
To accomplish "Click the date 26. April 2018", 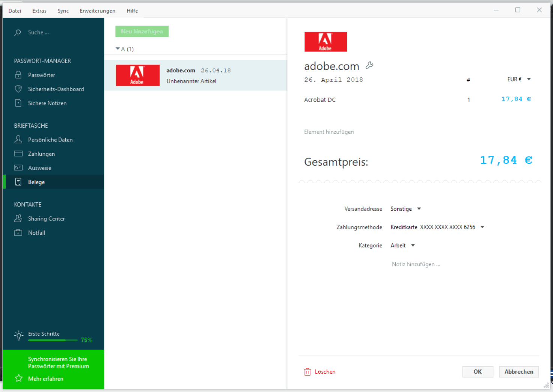I will 333,80.
